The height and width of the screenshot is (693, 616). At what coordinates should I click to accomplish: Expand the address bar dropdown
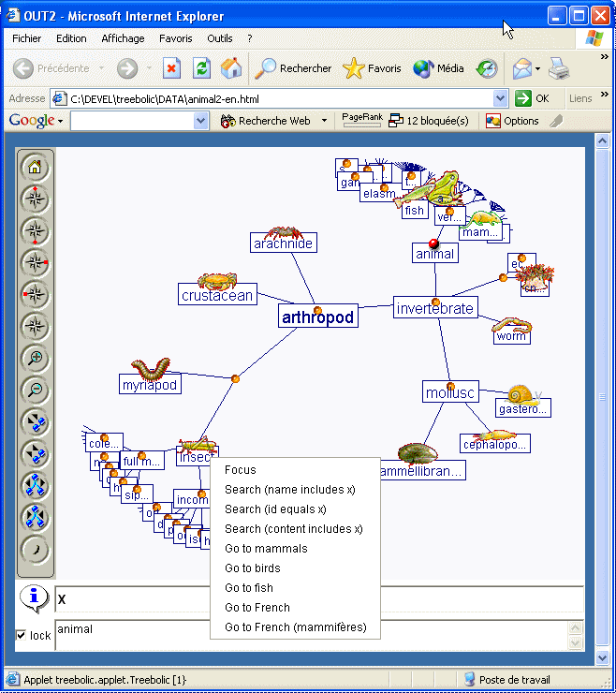point(500,98)
